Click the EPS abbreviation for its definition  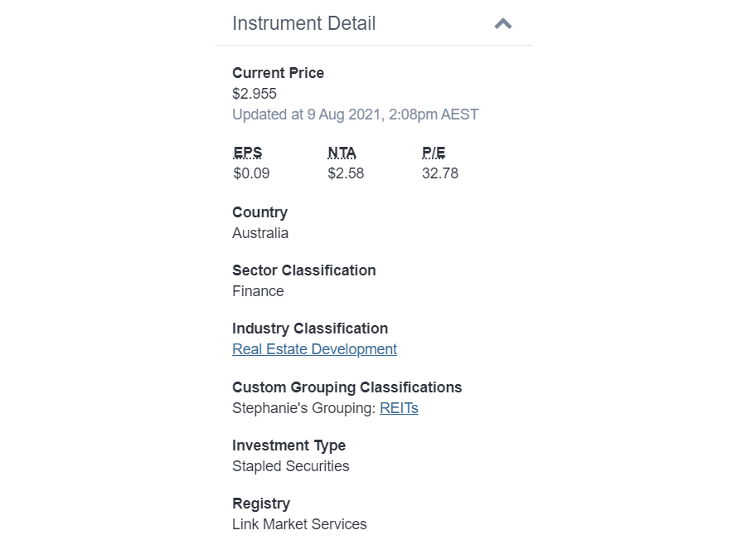[x=246, y=153]
